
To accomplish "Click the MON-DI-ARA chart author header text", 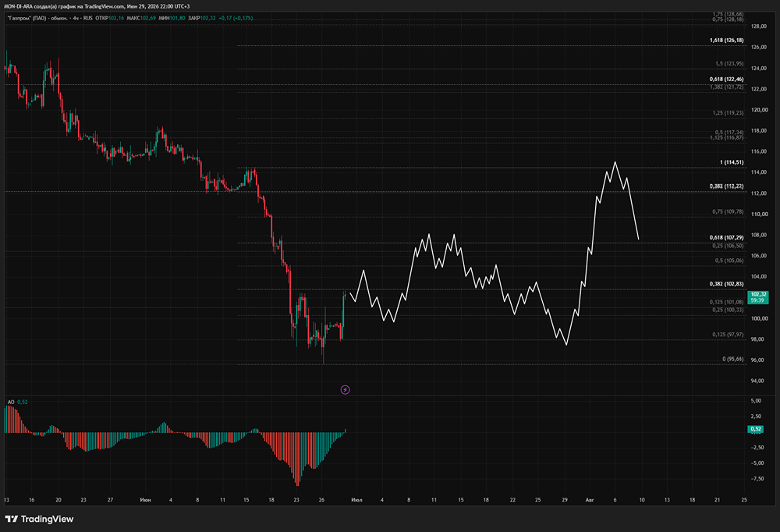I will [97, 6].
